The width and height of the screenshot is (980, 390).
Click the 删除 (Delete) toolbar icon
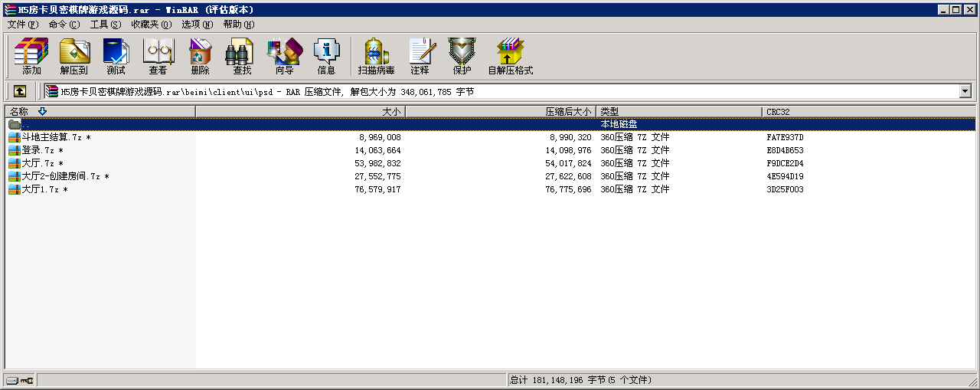200,57
